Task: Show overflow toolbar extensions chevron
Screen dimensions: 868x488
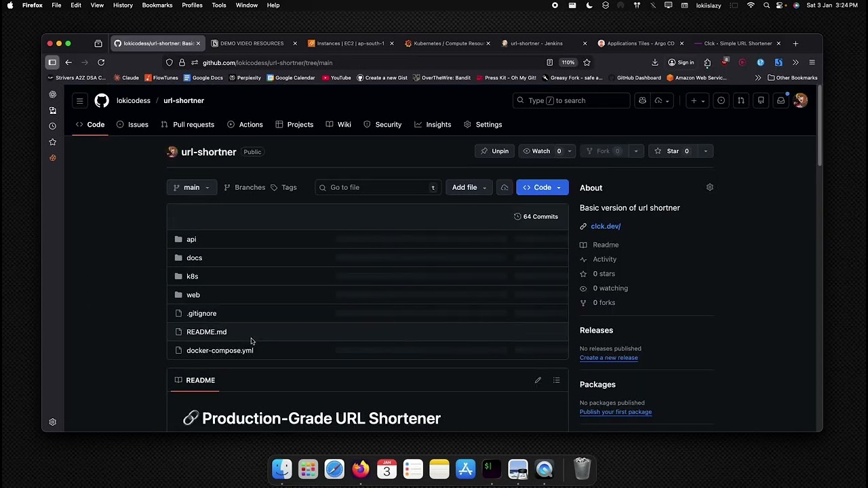Action: [795, 62]
